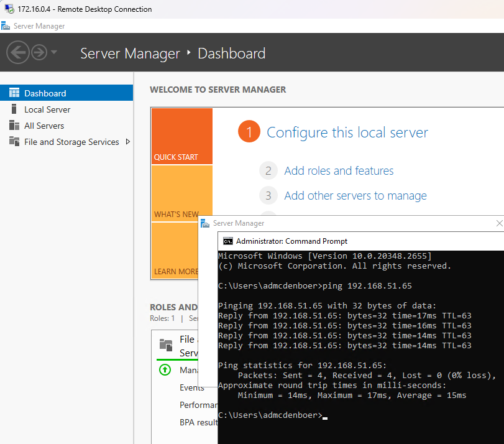Click Configure this local server link
The width and height of the screenshot is (504, 444).
(x=347, y=132)
